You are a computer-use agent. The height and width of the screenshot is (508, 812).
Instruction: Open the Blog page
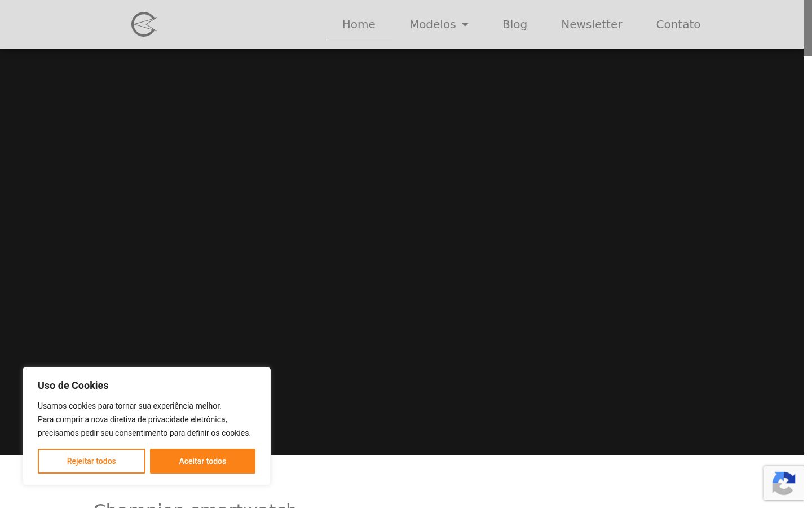tap(514, 24)
